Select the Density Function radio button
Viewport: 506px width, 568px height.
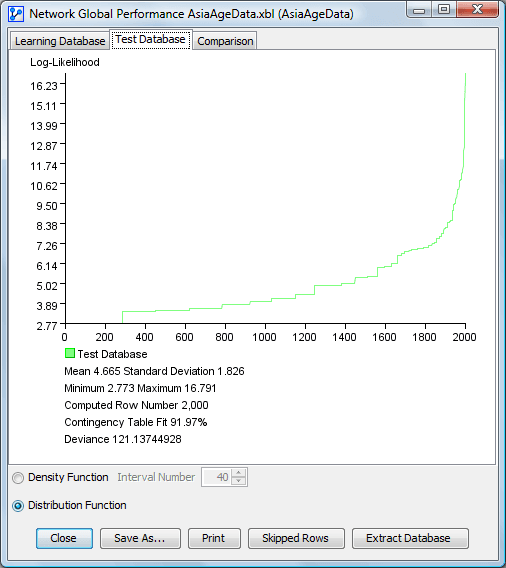click(18, 478)
